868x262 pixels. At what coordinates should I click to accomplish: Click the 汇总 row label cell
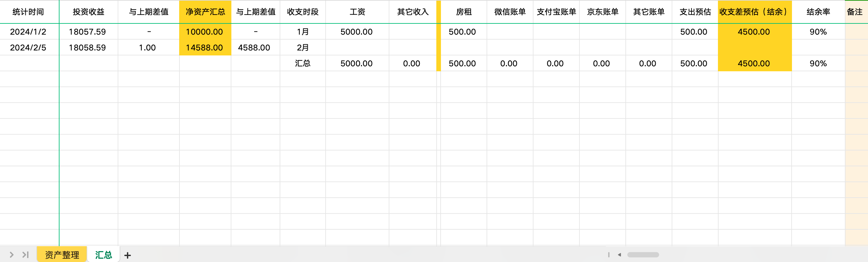coord(302,63)
